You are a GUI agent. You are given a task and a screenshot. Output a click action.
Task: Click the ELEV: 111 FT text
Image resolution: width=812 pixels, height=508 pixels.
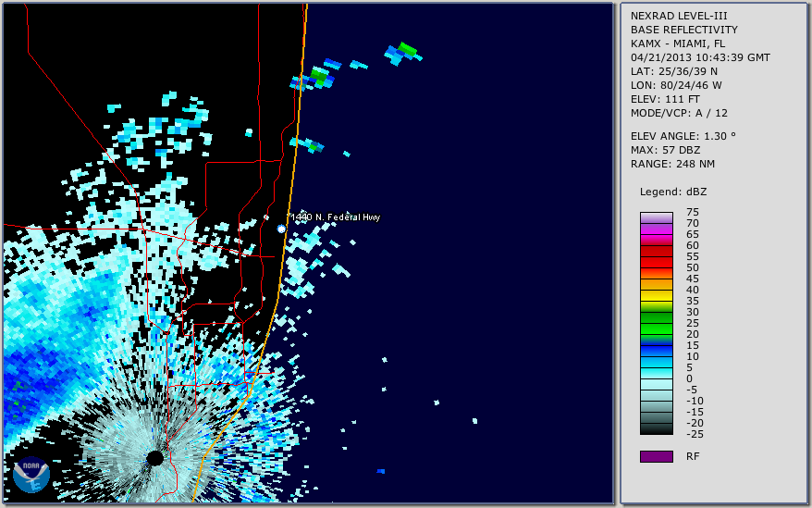[x=666, y=99]
